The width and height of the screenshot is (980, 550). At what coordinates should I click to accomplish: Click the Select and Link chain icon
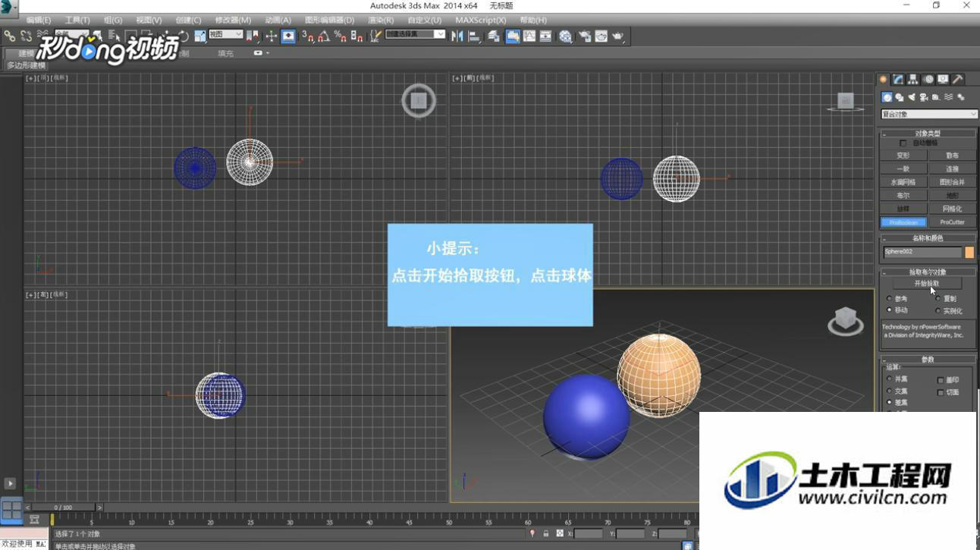coord(10,36)
